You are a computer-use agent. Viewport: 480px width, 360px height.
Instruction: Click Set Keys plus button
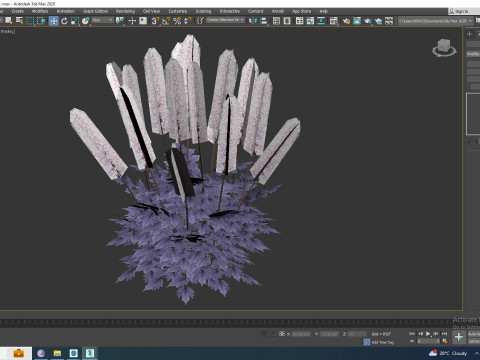[459, 337]
